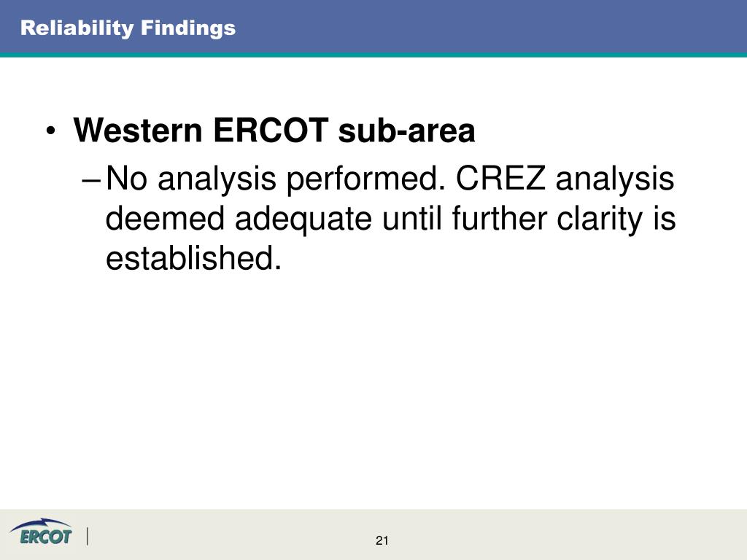Image resolution: width=747 pixels, height=560 pixels.
Task: Click the dash before "No analysis"
Action: (90, 180)
